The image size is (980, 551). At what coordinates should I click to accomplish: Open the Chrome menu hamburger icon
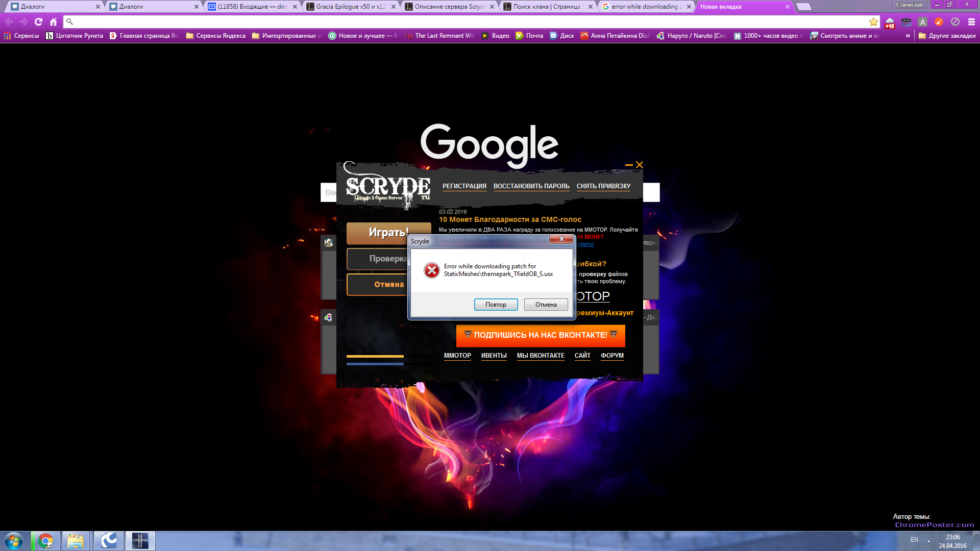pyautogui.click(x=971, y=22)
